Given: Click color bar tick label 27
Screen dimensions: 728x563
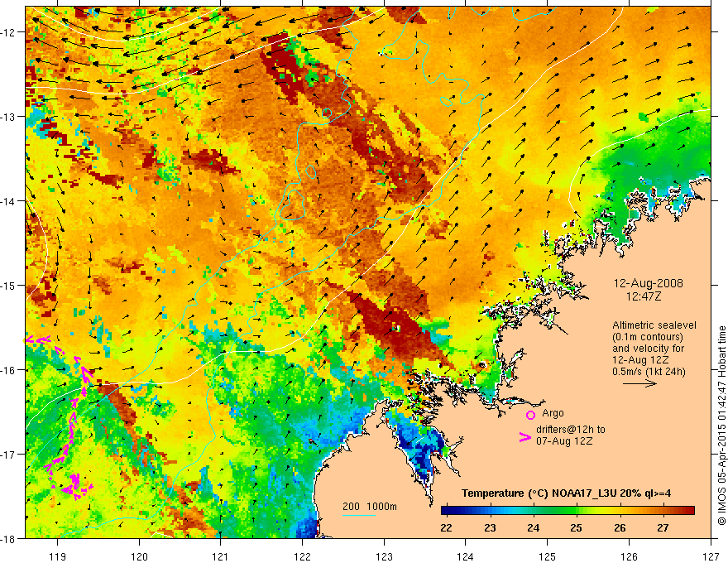Looking at the screenshot, I should tap(663, 527).
